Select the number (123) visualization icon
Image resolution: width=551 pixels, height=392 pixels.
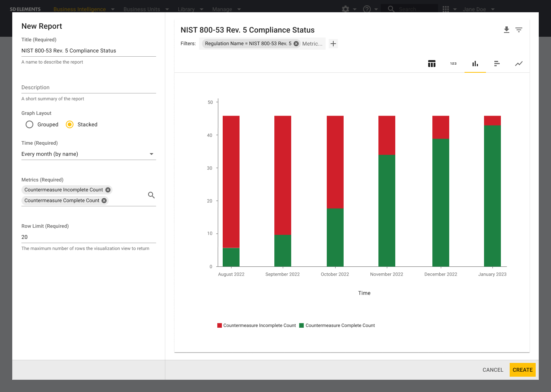[x=453, y=64]
